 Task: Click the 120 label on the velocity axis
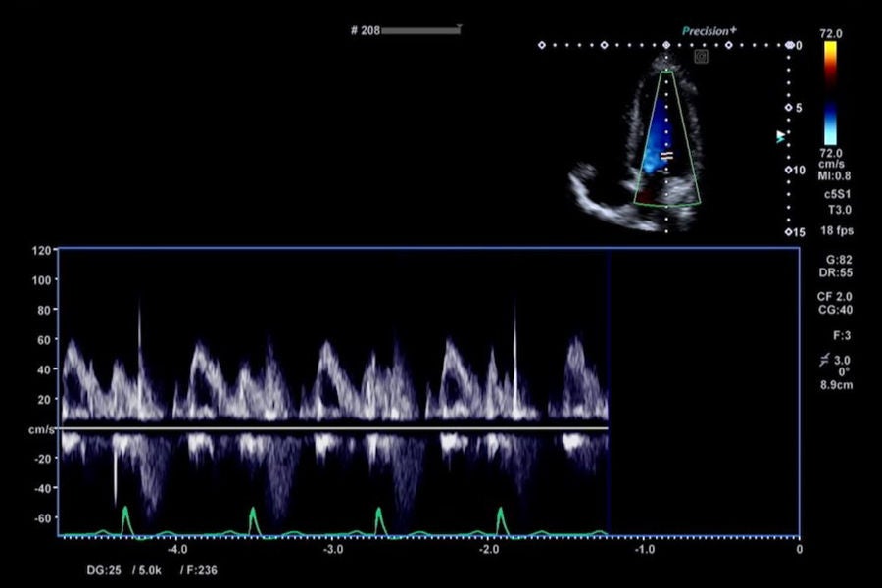(x=41, y=251)
